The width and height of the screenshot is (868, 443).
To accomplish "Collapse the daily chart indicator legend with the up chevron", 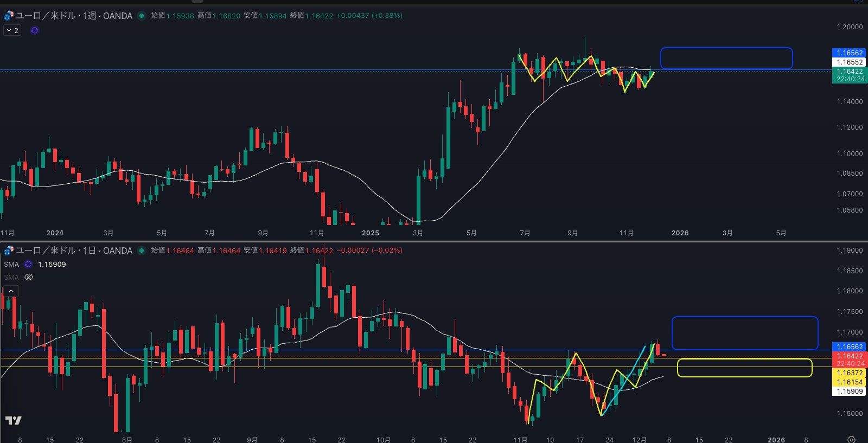I will 11,291.
